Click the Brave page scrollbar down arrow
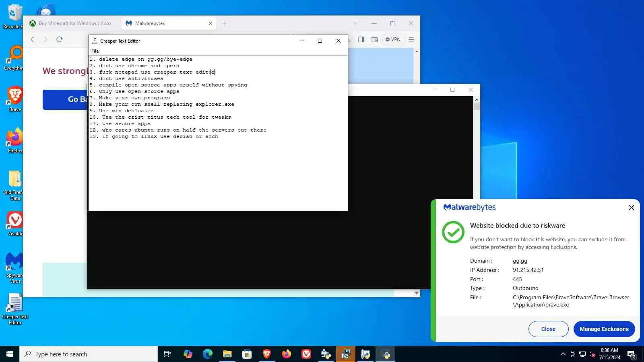Viewport: 644px width, 362px height. [x=417, y=293]
